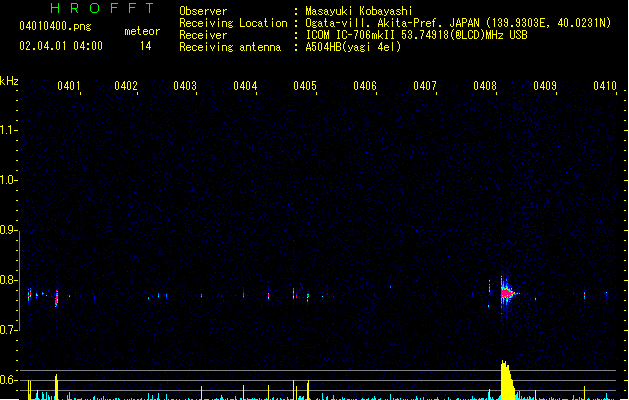Click the 0403 time marker
This screenshot has width=629, height=400.
tap(185, 86)
